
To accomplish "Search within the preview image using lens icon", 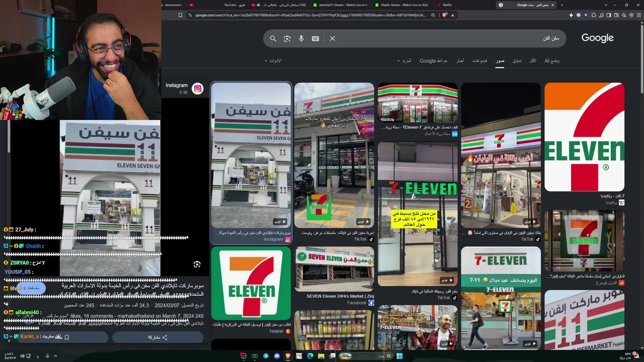I will 197,264.
